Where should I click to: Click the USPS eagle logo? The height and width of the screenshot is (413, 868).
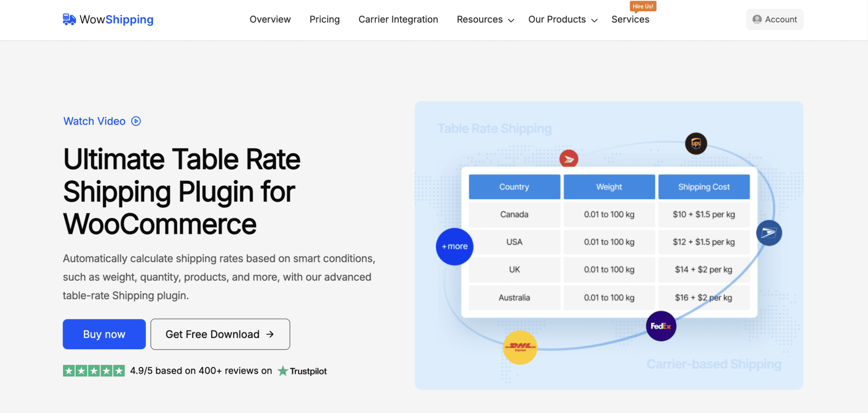tap(769, 233)
